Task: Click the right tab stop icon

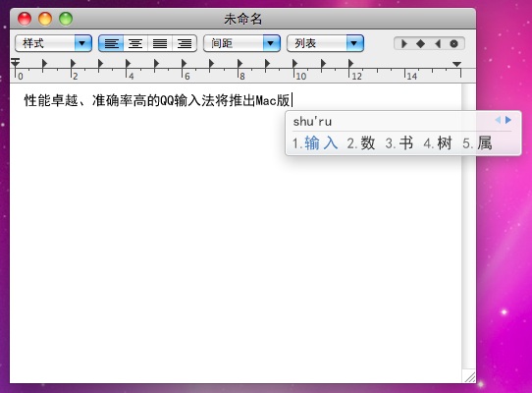Action: click(x=438, y=44)
